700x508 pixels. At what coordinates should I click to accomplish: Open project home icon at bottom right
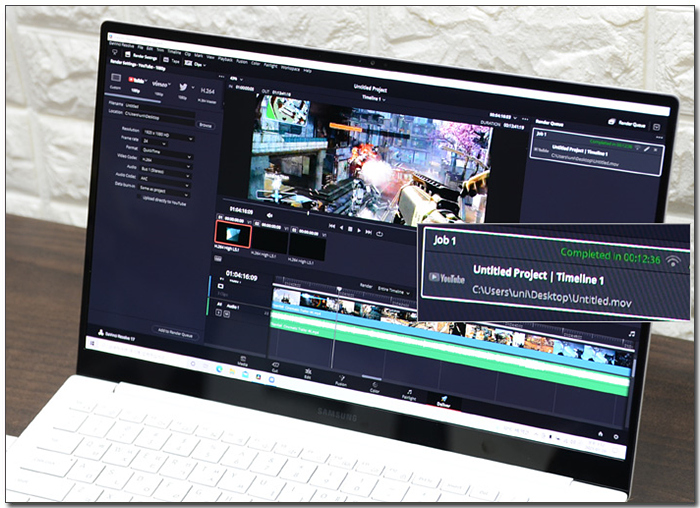click(x=600, y=433)
